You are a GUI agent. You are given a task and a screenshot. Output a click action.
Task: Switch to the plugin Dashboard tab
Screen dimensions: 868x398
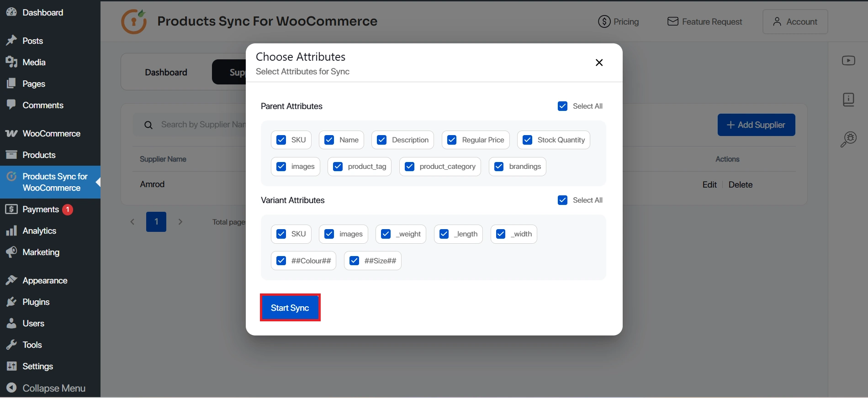[x=166, y=72]
